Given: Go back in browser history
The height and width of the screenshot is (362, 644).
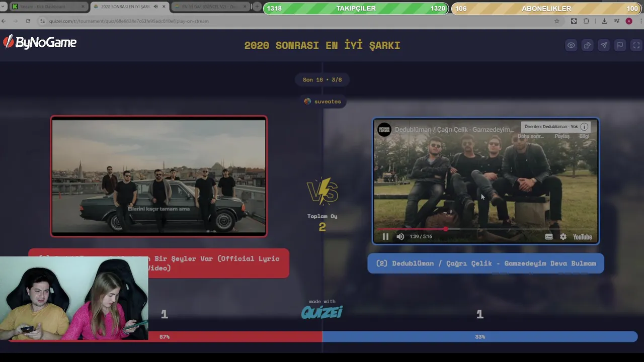Looking at the screenshot, I should click(x=4, y=21).
